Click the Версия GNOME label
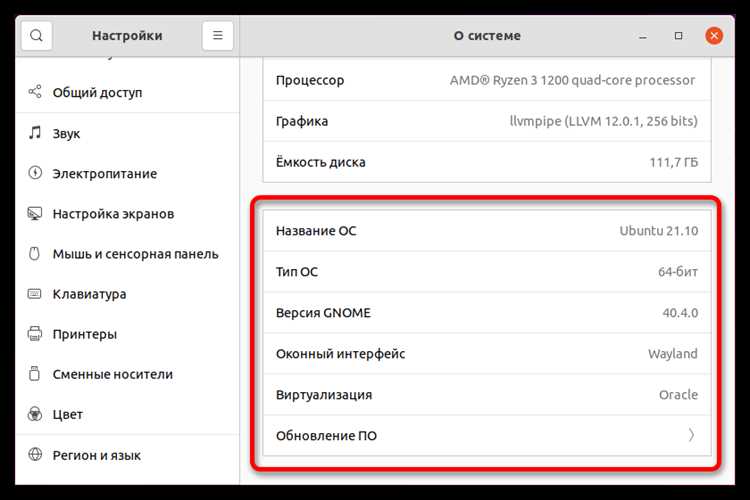Image resolution: width=750 pixels, height=500 pixels. point(323,313)
